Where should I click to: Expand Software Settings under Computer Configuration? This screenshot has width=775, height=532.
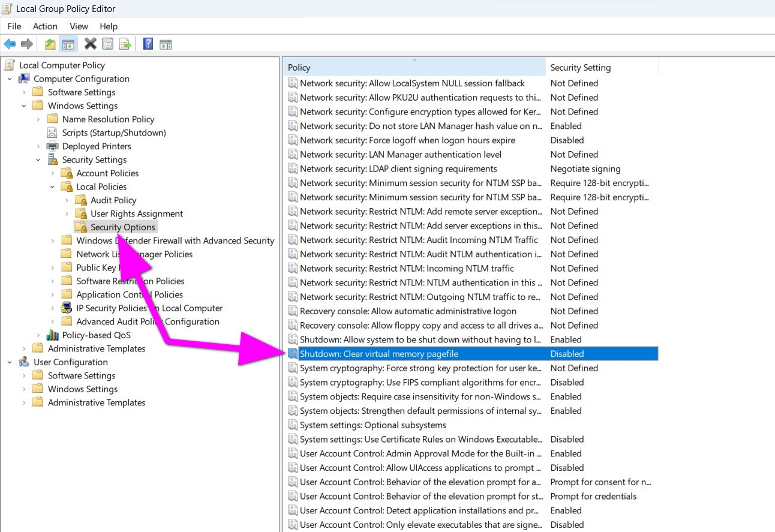click(24, 92)
